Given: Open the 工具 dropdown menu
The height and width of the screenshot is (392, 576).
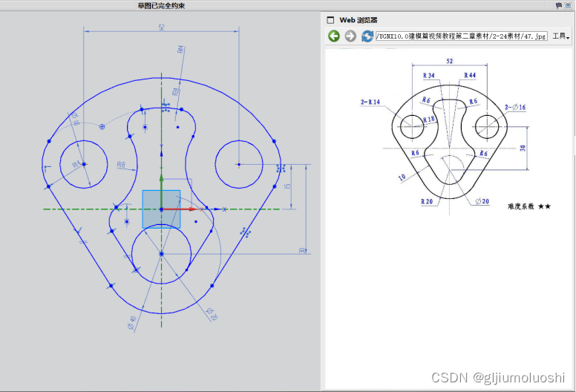Looking at the screenshot, I should click(560, 36).
